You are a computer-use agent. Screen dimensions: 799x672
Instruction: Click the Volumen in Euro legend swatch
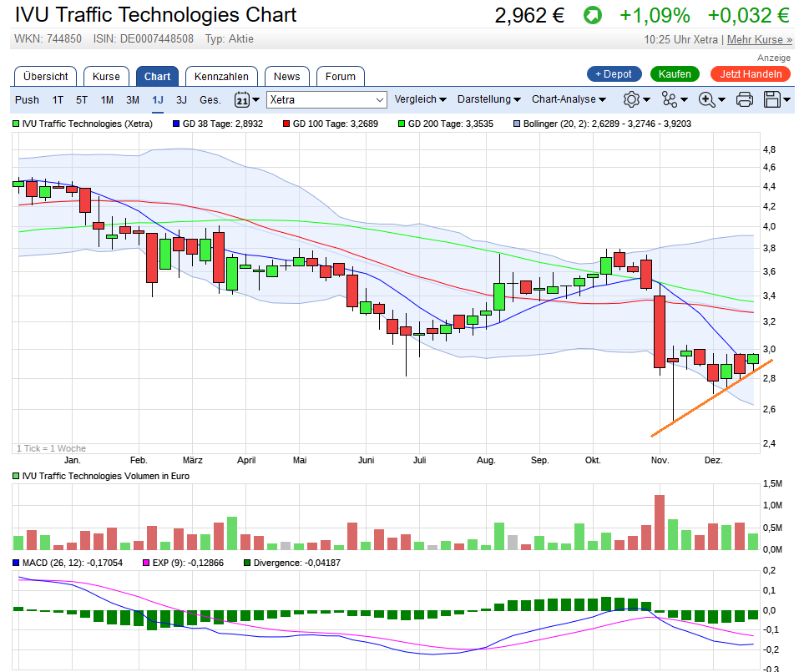pyautogui.click(x=16, y=476)
